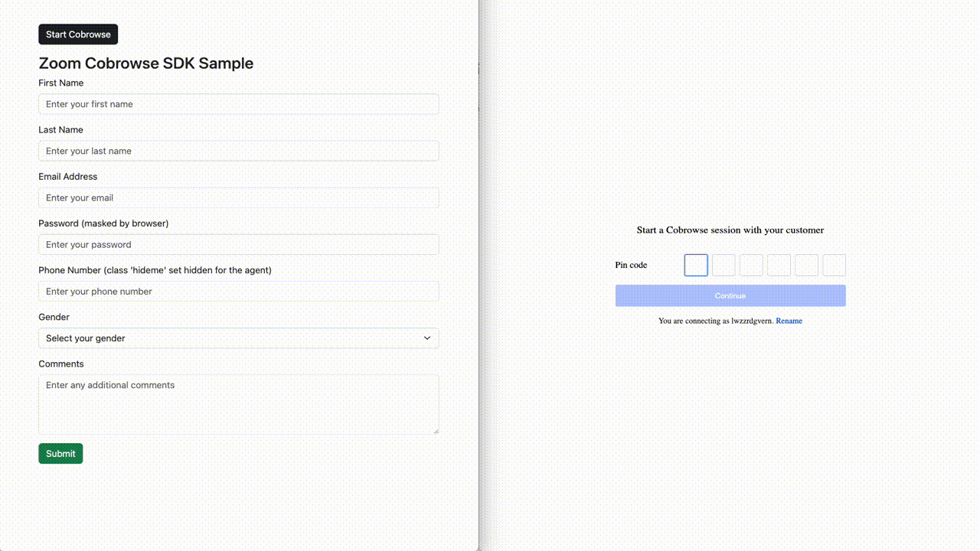This screenshot has width=980, height=551.
Task: Click the 'Start a Cobrowse session' heading text
Action: 730,230
